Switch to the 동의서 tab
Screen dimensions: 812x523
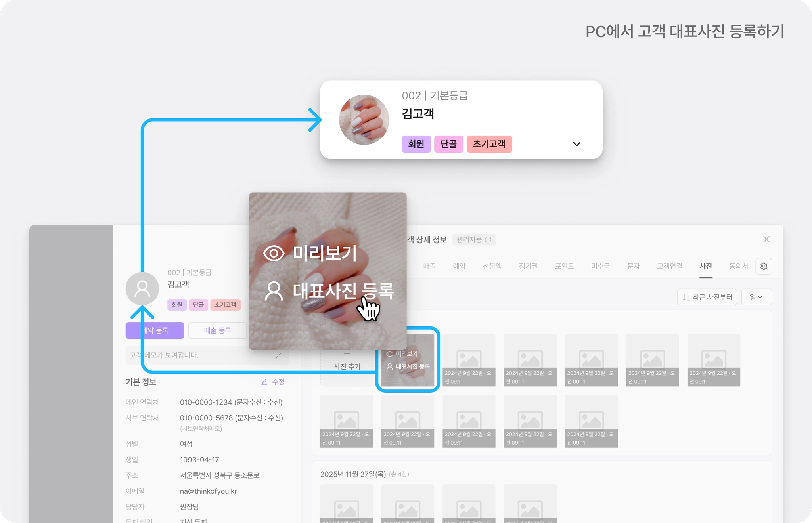[x=738, y=266]
